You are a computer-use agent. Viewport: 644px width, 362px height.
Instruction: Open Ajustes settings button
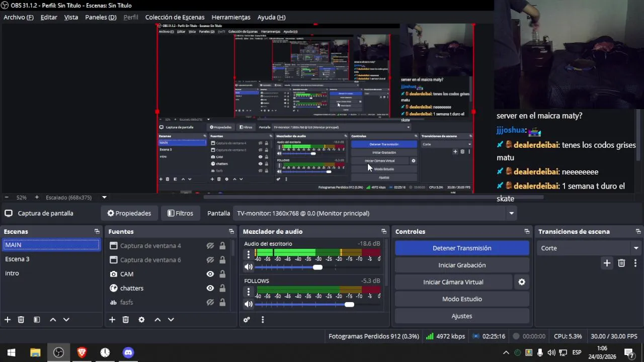462,316
